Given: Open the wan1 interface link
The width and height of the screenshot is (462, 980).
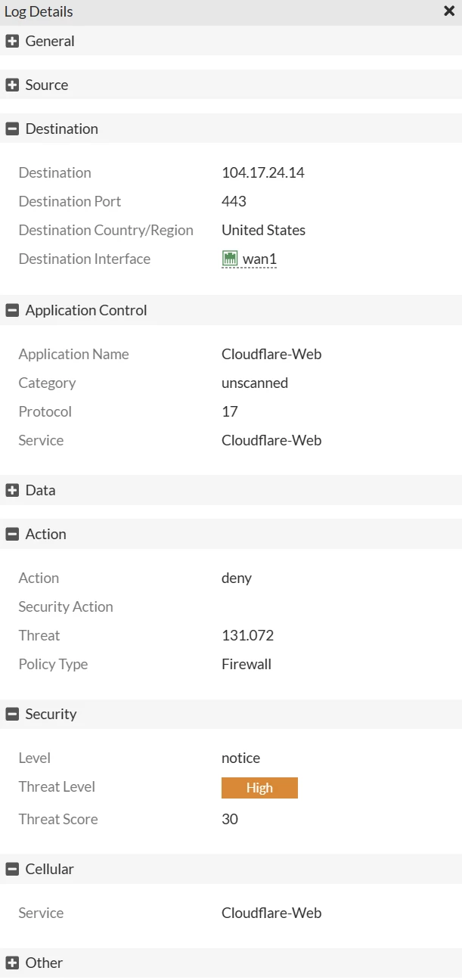Looking at the screenshot, I should pyautogui.click(x=259, y=259).
